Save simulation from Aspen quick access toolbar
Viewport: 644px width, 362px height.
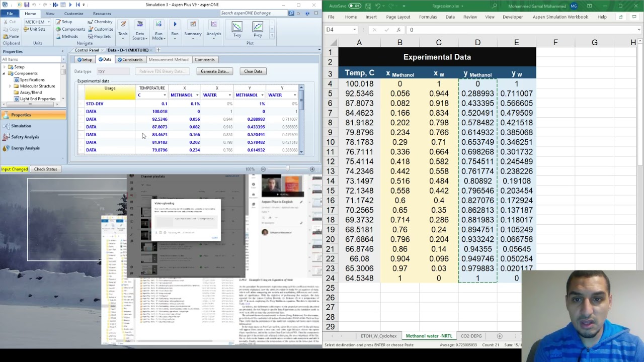(27, 5)
